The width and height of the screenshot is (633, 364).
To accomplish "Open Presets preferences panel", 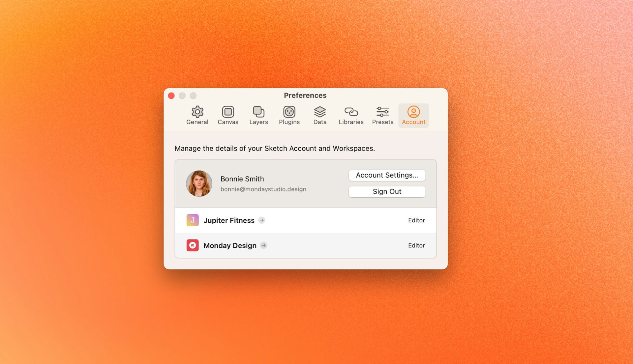I will [x=382, y=115].
